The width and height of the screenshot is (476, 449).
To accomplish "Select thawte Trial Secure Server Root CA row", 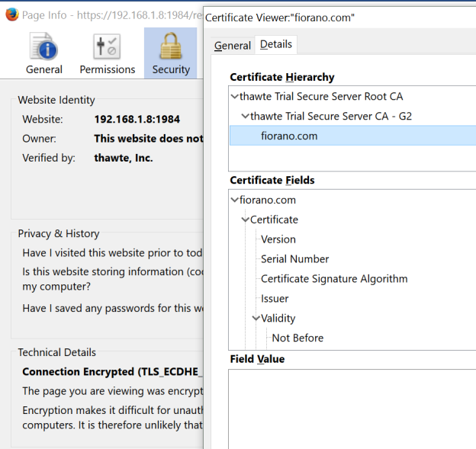I will 352,97.
